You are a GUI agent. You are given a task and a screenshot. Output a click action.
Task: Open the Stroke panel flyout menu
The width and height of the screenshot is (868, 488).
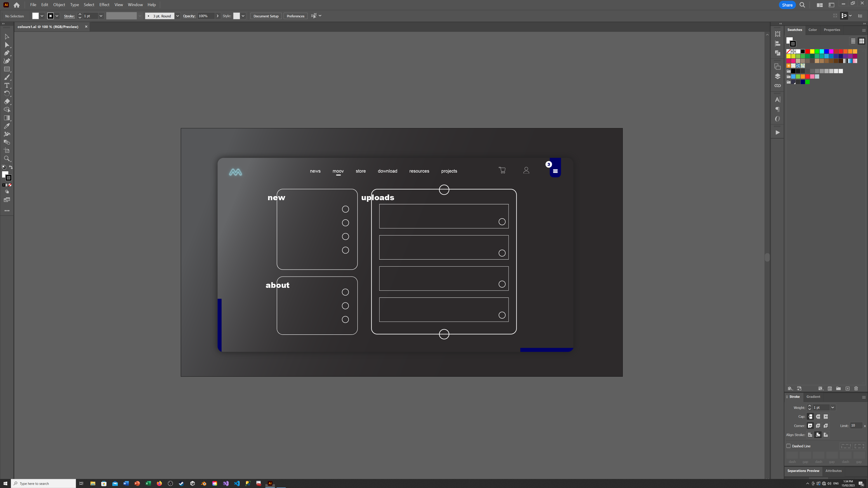[x=864, y=397]
